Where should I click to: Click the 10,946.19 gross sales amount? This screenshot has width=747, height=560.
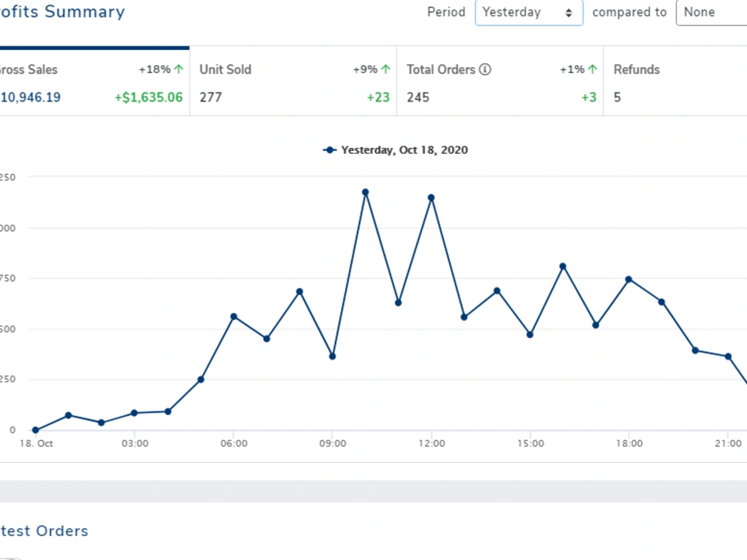click(31, 98)
